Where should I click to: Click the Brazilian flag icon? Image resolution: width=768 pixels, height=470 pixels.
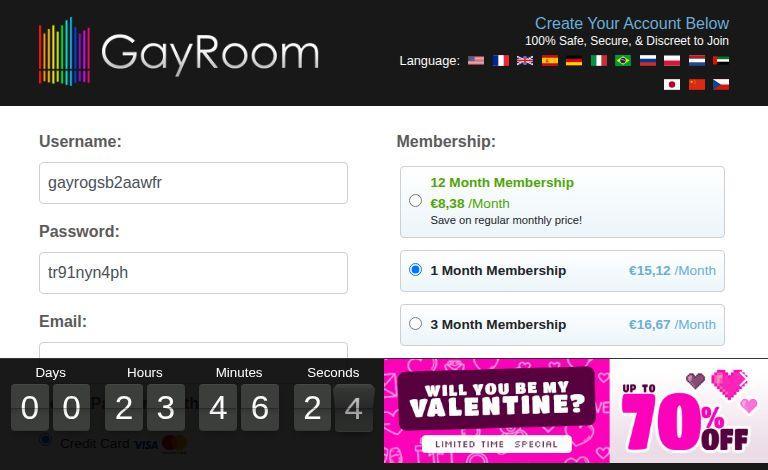pos(623,61)
